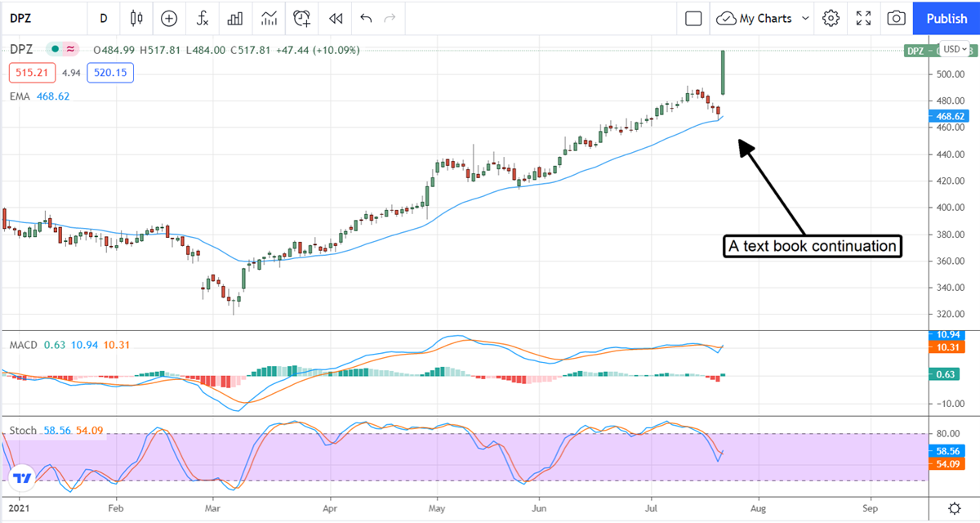Start bar replay with the rewind icon
Viewport: 980px width, 523px height.
[x=335, y=18]
